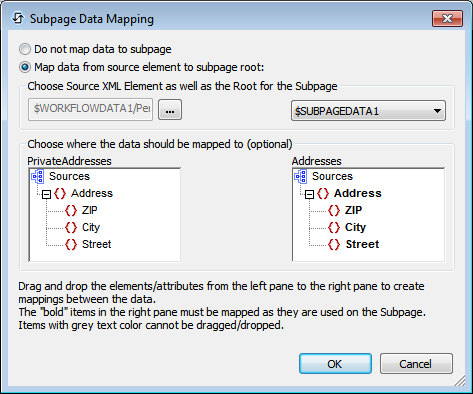Viewport: 473px width, 394px height.
Task: Click the dialog title bar mapping icon
Action: [18, 18]
